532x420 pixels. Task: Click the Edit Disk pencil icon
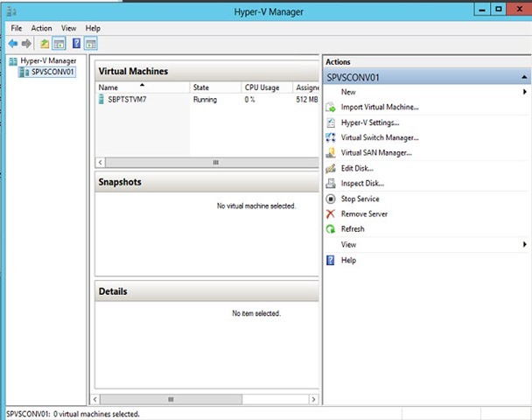331,168
